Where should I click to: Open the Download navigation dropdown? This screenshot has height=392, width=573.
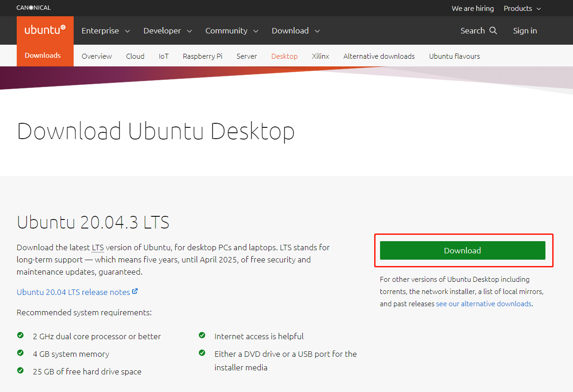296,31
